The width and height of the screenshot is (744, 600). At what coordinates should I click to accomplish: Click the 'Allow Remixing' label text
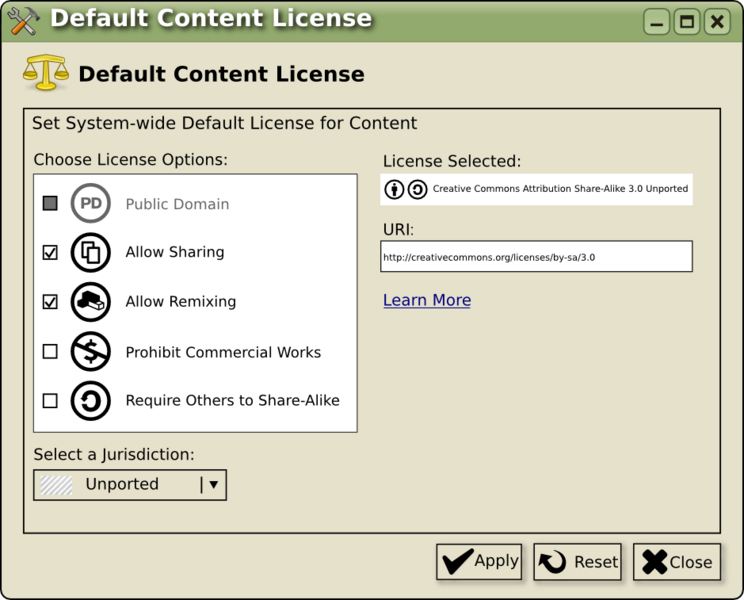coord(181,301)
